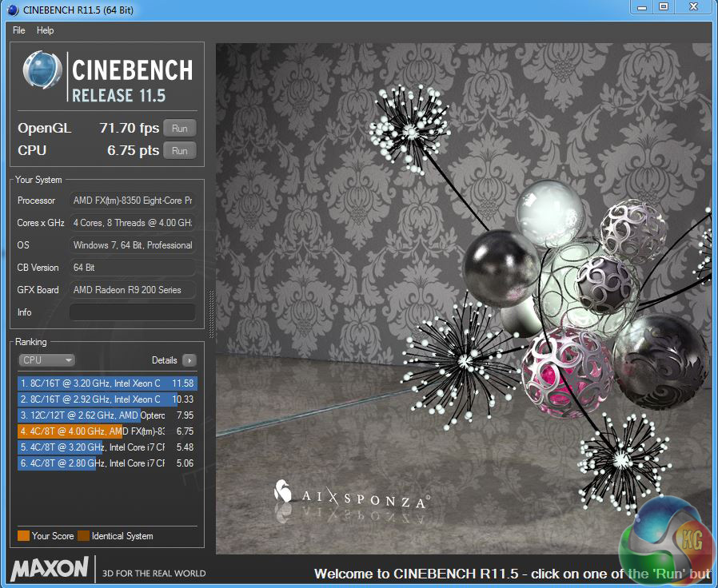Click the Cinebench globe logo icon
The height and width of the screenshot is (588, 718).
point(42,70)
